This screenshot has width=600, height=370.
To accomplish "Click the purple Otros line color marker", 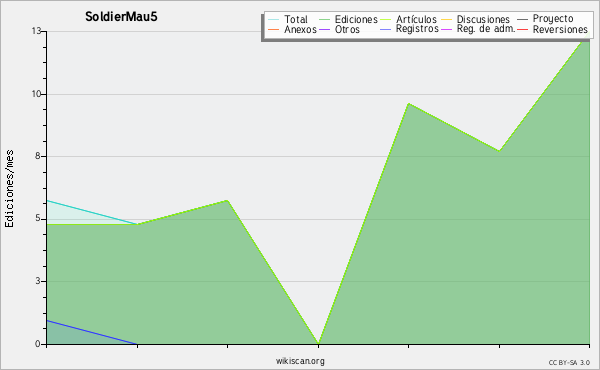I will point(324,29).
